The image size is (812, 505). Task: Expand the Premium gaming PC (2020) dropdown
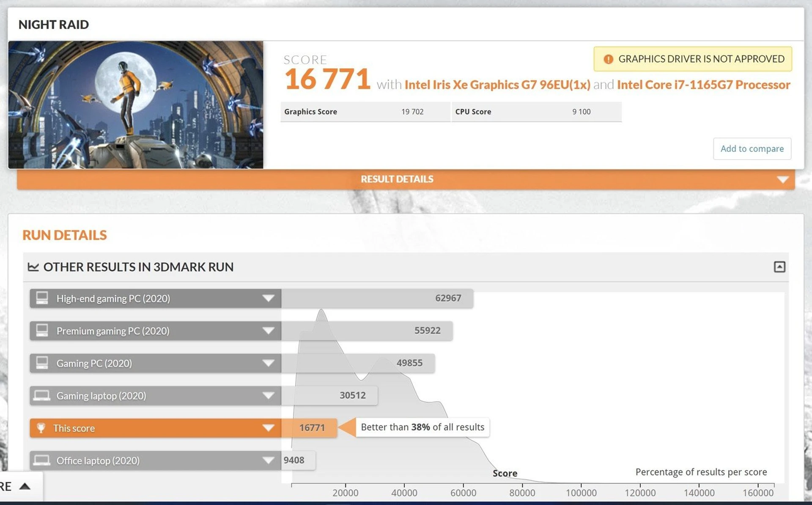(x=268, y=331)
